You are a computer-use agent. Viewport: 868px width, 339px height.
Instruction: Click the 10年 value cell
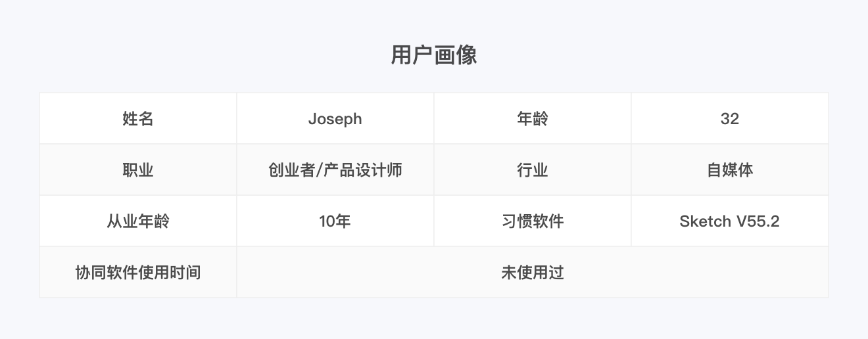tap(335, 221)
